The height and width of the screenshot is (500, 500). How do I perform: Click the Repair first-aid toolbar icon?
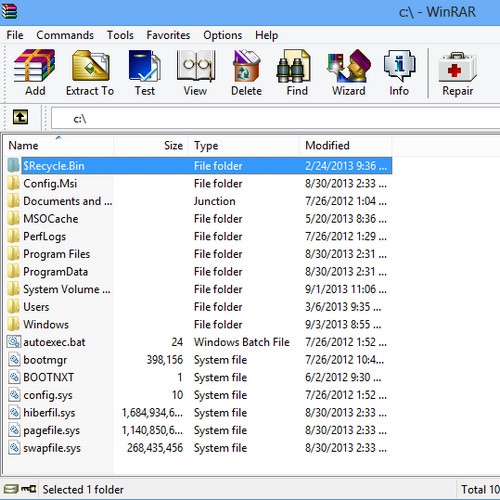[x=457, y=67]
